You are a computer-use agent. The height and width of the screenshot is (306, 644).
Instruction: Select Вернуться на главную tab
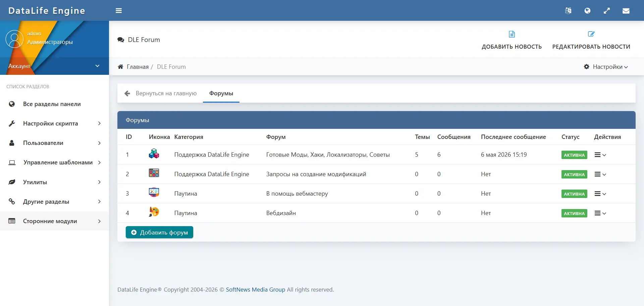pos(160,93)
